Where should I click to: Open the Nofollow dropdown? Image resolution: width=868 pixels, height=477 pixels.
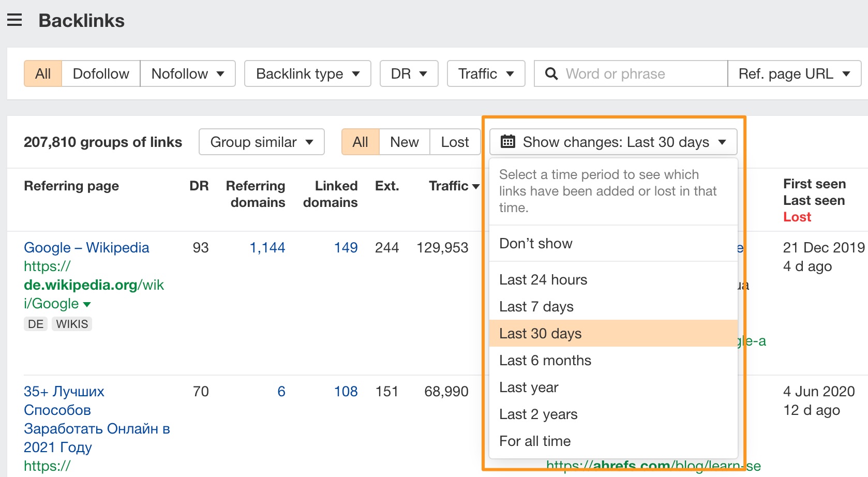point(187,74)
